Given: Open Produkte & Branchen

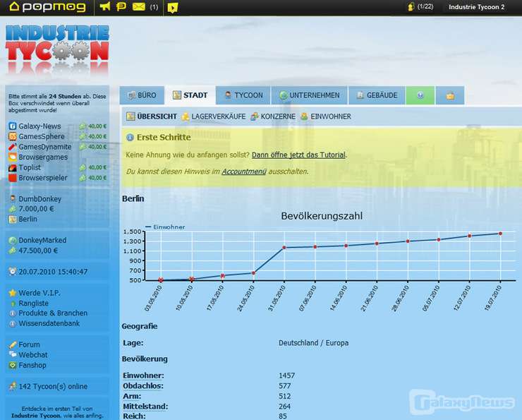Looking at the screenshot, I should click(53, 313).
